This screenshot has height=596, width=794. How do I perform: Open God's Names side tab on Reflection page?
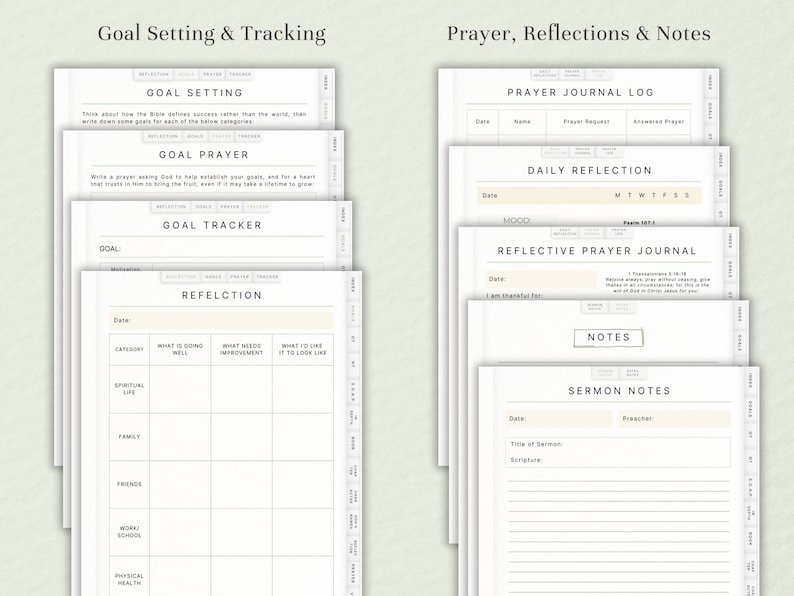353,521
